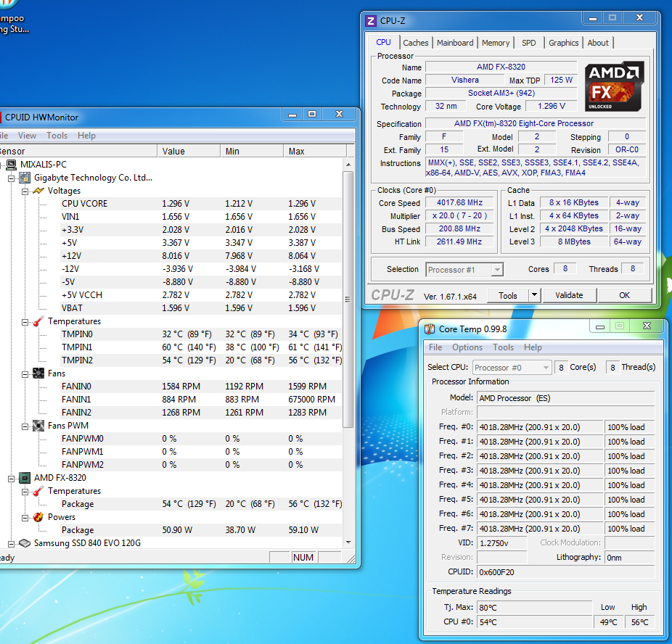The image size is (672, 644).
Task: Open the Tools menu in Core Temp
Action: coord(503,347)
